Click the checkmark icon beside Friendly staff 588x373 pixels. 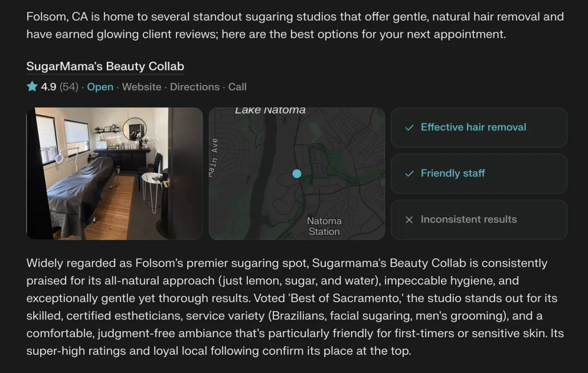[x=409, y=174]
